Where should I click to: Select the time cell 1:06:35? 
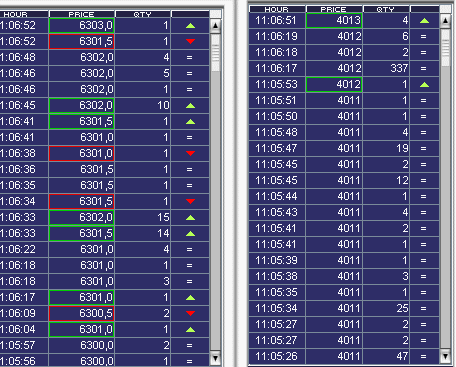[24, 186]
